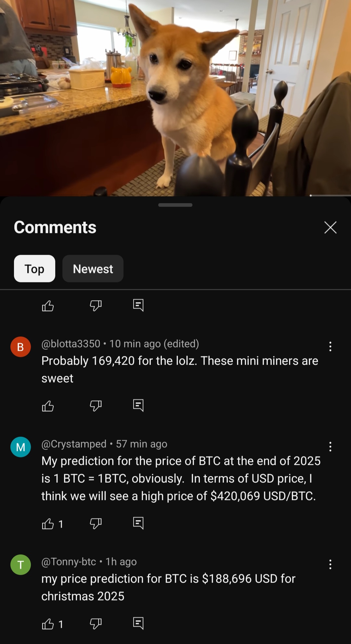Reply to the @blotta3350 comment
The image size is (351, 644).
[x=138, y=406]
